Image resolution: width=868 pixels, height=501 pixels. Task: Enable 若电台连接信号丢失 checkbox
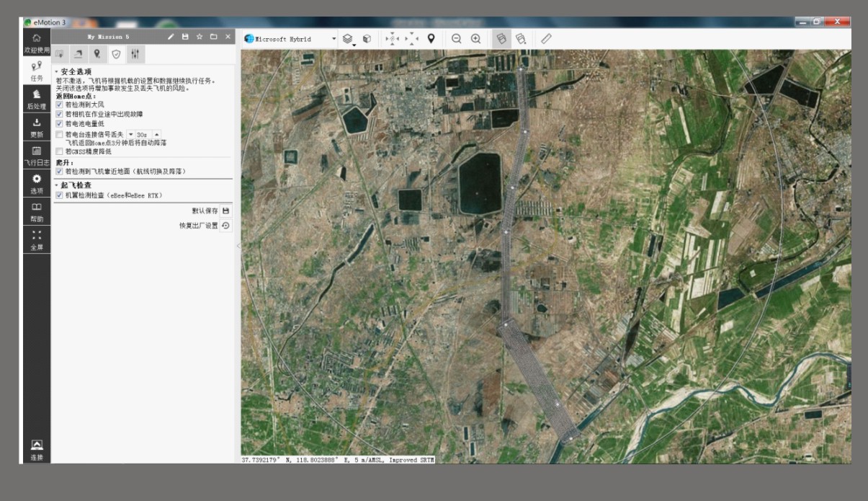pyautogui.click(x=60, y=134)
